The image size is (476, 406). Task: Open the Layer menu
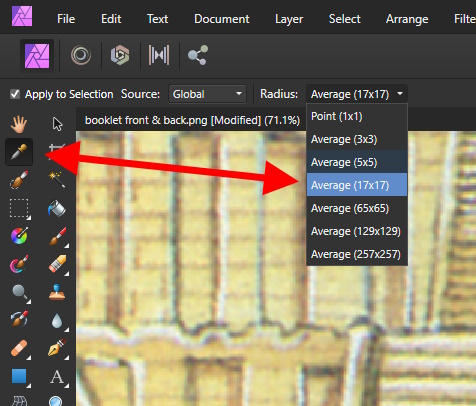coord(289,19)
